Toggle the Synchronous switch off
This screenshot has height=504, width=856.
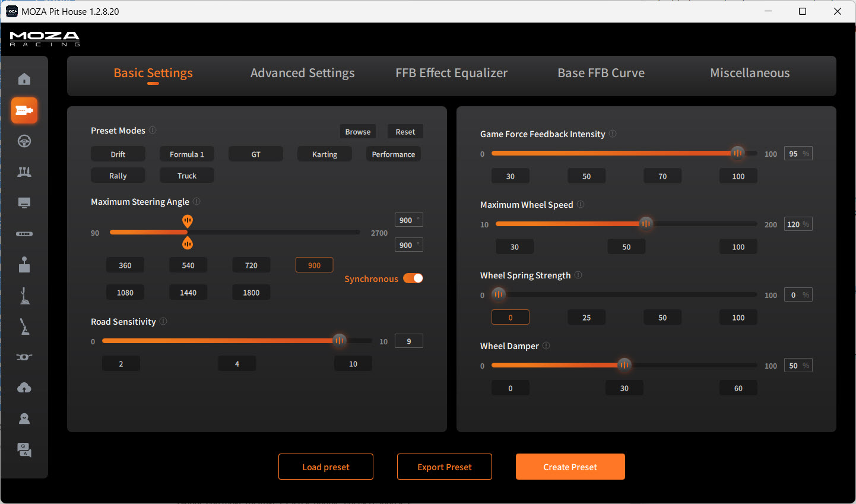[x=413, y=278]
